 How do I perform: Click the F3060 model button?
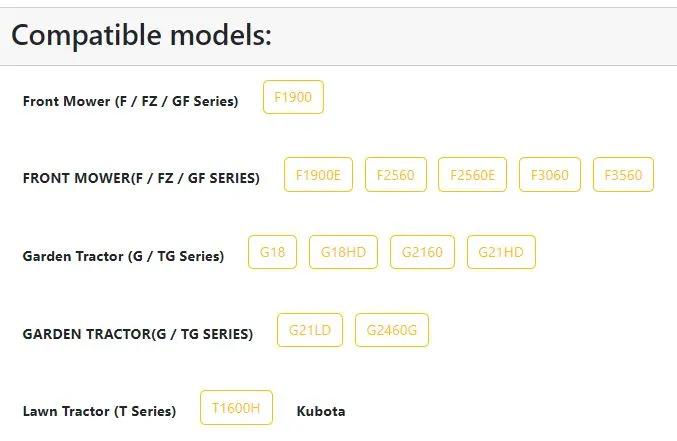coord(550,174)
